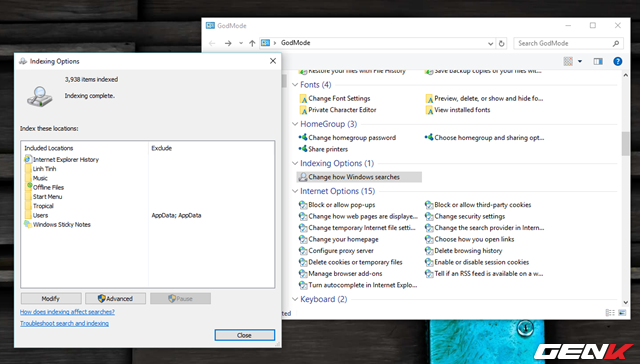The height and width of the screenshot is (364, 640).
Task: Close the Indexing Options dialog with Close button
Action: pos(244,335)
